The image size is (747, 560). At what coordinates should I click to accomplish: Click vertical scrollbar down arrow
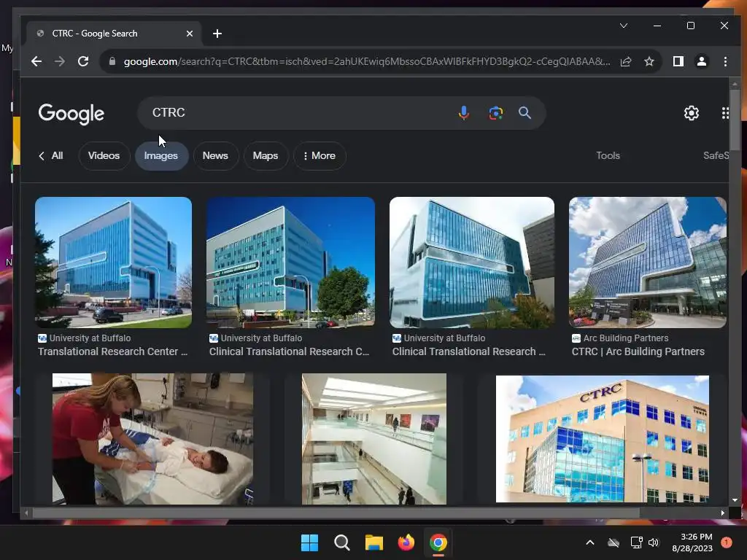[735, 500]
